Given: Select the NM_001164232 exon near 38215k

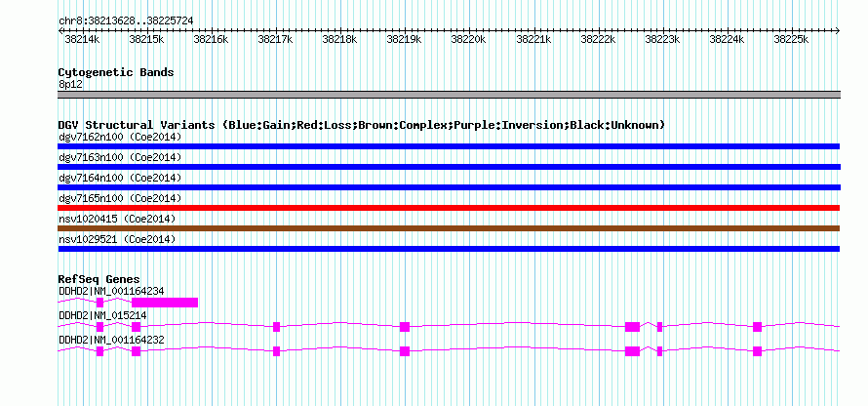Looking at the screenshot, I should tap(137, 351).
